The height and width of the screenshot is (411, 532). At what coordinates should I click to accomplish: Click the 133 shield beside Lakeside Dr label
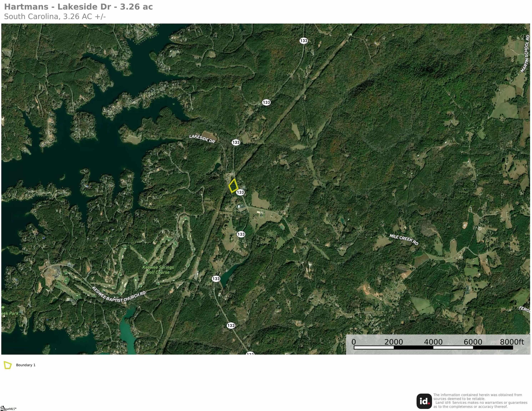click(x=235, y=142)
